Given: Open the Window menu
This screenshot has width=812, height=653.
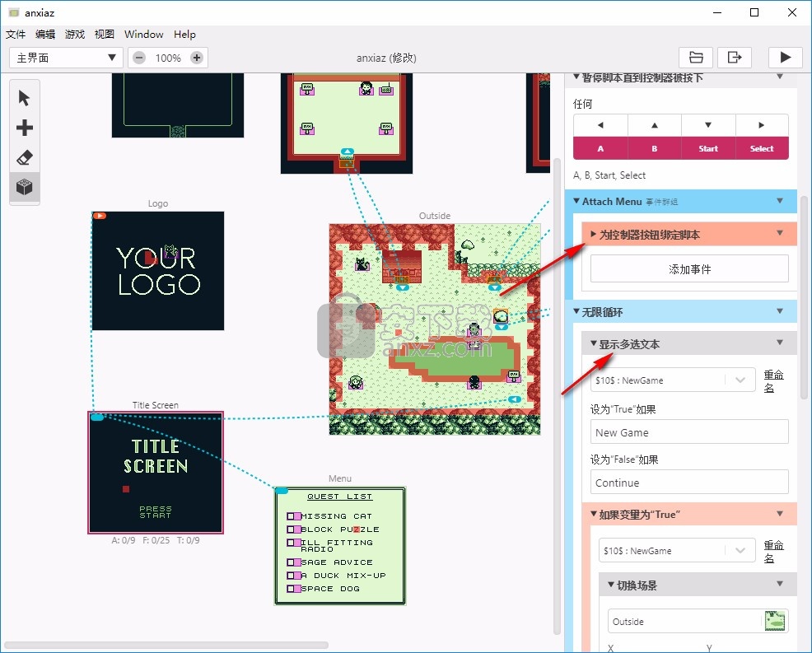Looking at the screenshot, I should coord(143,35).
